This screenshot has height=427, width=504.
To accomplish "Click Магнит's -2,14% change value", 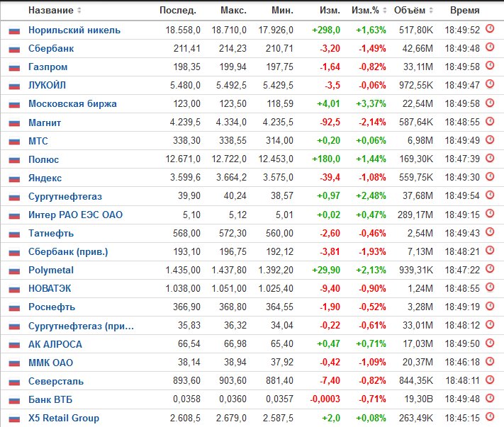I will [372, 123].
